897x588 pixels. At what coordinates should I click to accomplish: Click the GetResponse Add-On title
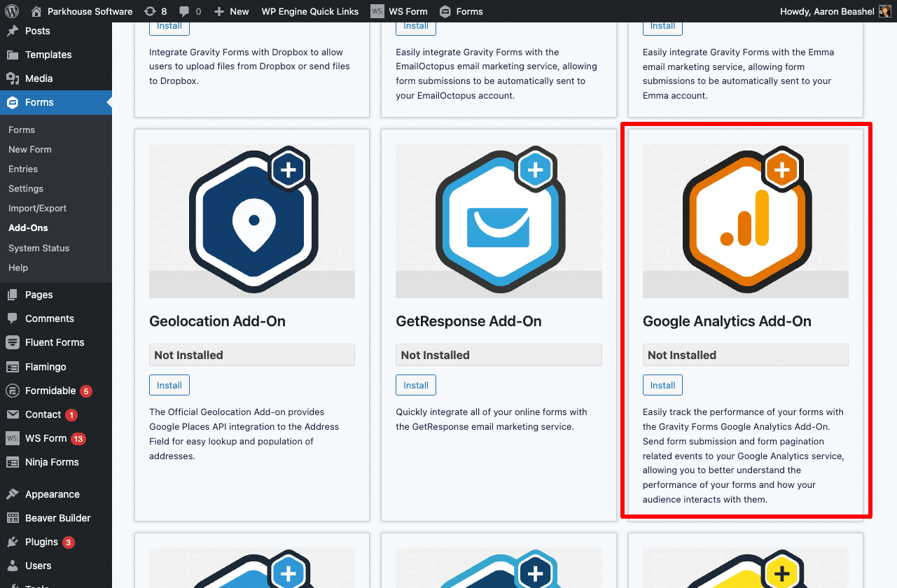pos(468,321)
